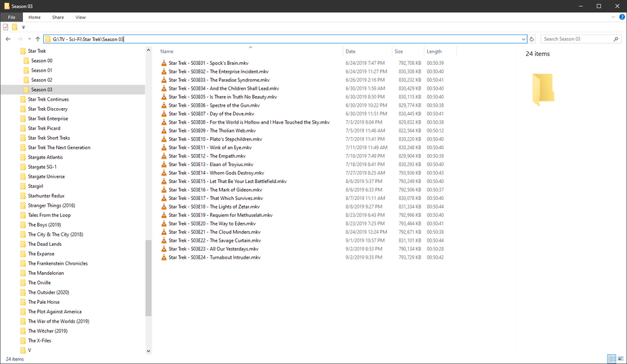627x364 pixels.
Task: Switch to the View ribbon tab
Action: click(80, 17)
